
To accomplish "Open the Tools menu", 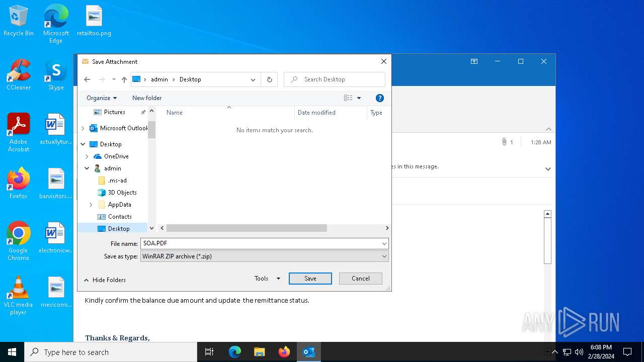I will click(x=267, y=279).
